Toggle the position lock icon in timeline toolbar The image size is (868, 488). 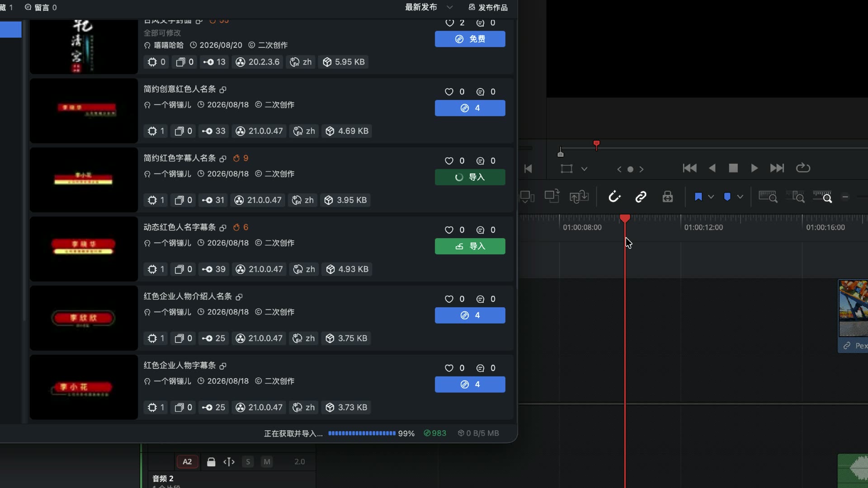coord(668,197)
